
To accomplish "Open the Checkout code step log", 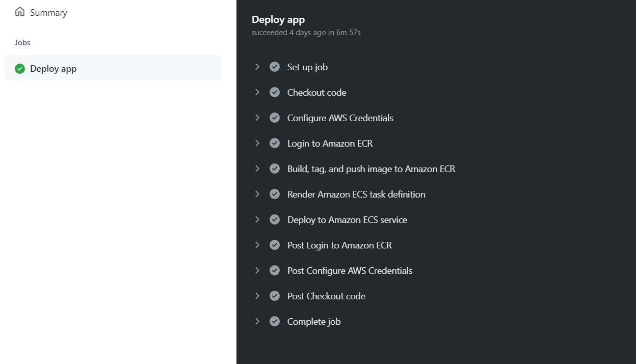I will pyautogui.click(x=316, y=93).
